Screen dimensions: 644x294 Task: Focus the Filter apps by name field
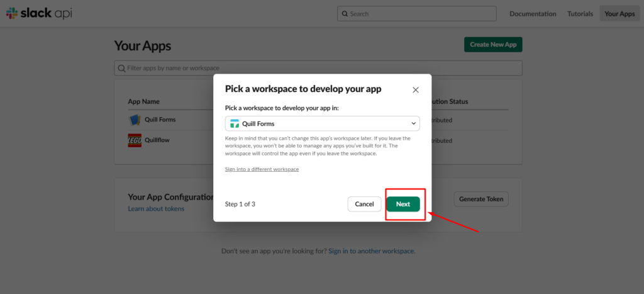(x=318, y=68)
